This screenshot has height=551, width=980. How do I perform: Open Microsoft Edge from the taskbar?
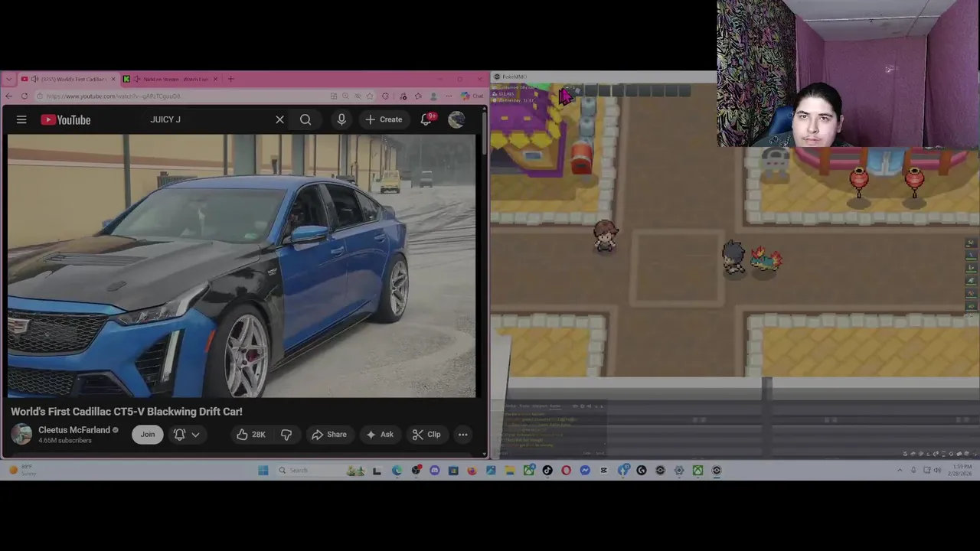click(397, 470)
